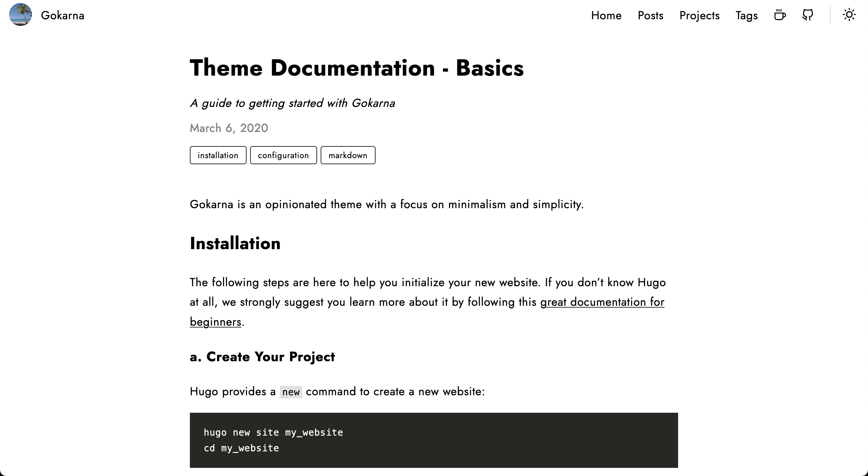Screen dimensions: 868x476
Task: Toggle light/dark theme with sun icon
Action: [849, 15]
